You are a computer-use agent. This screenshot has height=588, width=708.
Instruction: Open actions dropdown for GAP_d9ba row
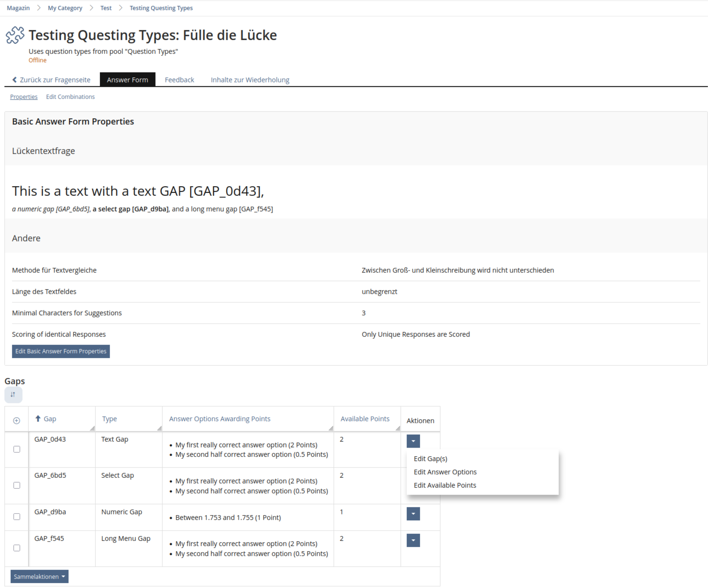[x=413, y=514]
